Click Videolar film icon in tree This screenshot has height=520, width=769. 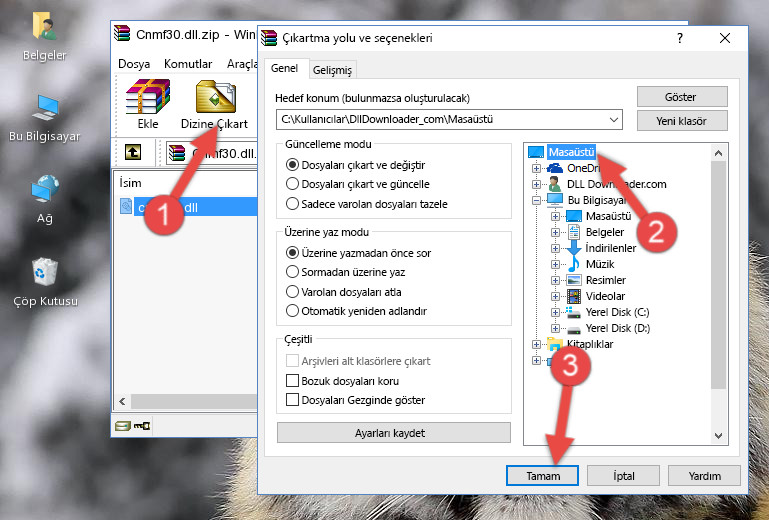[x=574, y=296]
